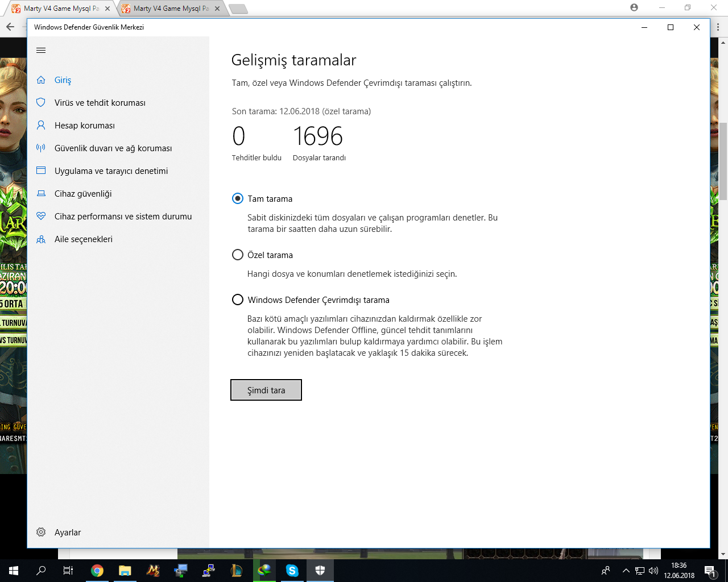This screenshot has height=582, width=728.
Task: Click the Giriş home icon
Action: pyautogui.click(x=41, y=80)
